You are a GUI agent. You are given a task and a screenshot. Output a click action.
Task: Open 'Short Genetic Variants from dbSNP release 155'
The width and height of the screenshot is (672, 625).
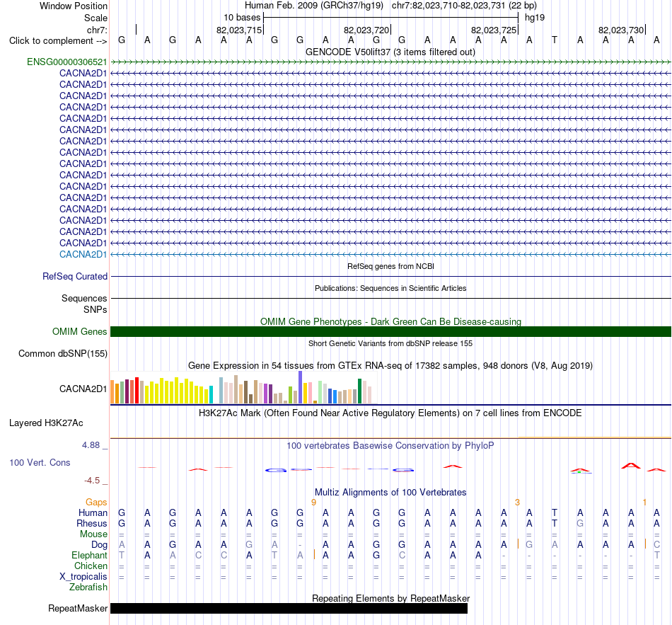pyautogui.click(x=390, y=343)
